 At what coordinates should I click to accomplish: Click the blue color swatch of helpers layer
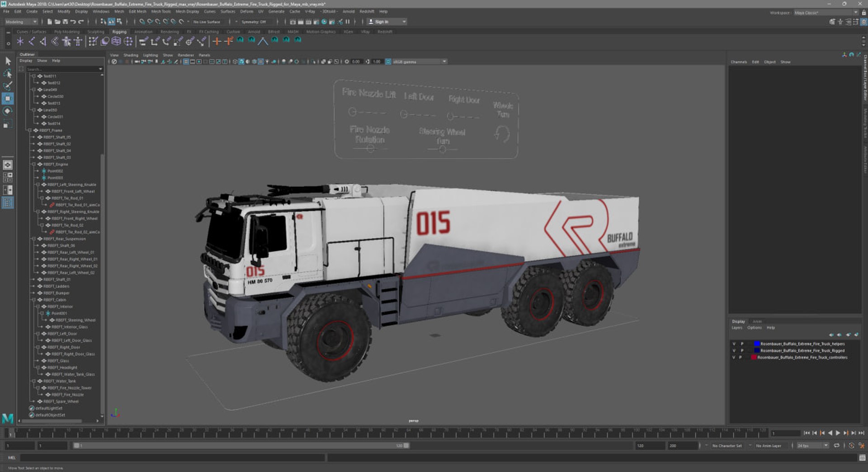[757, 344]
